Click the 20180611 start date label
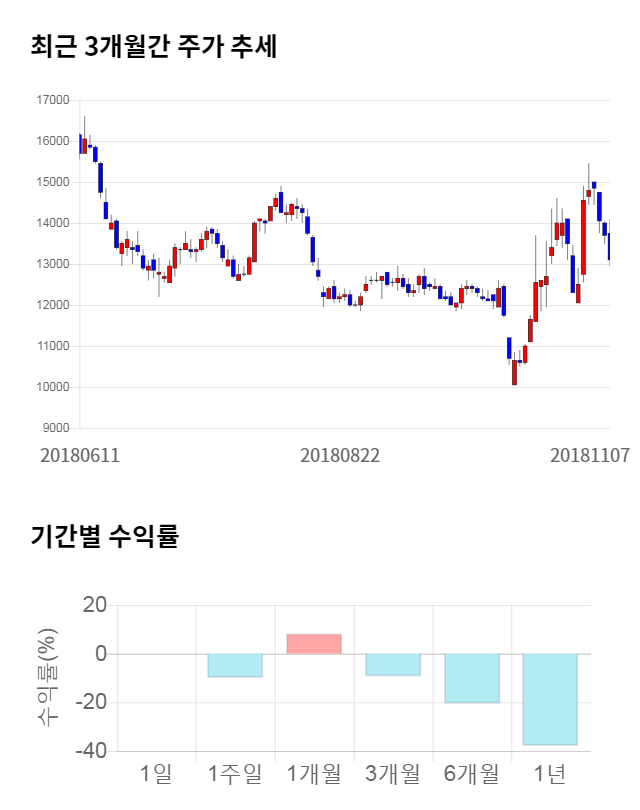Image resolution: width=640 pixels, height=810 pixels. [x=80, y=454]
